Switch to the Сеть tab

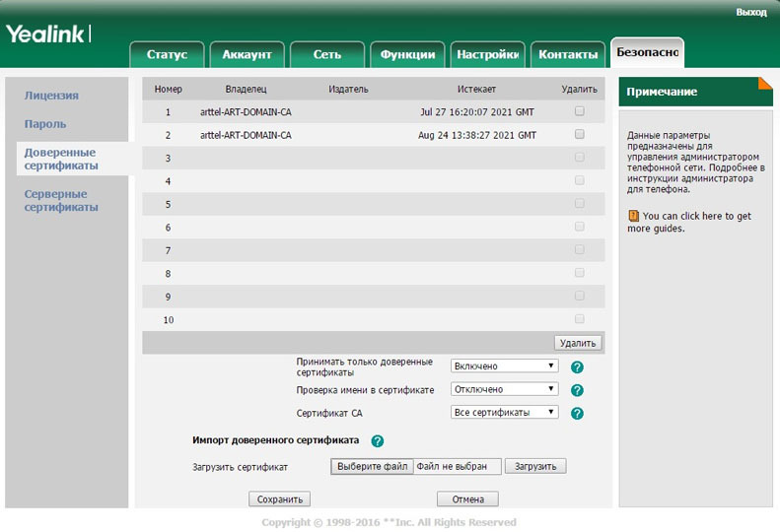(326, 54)
